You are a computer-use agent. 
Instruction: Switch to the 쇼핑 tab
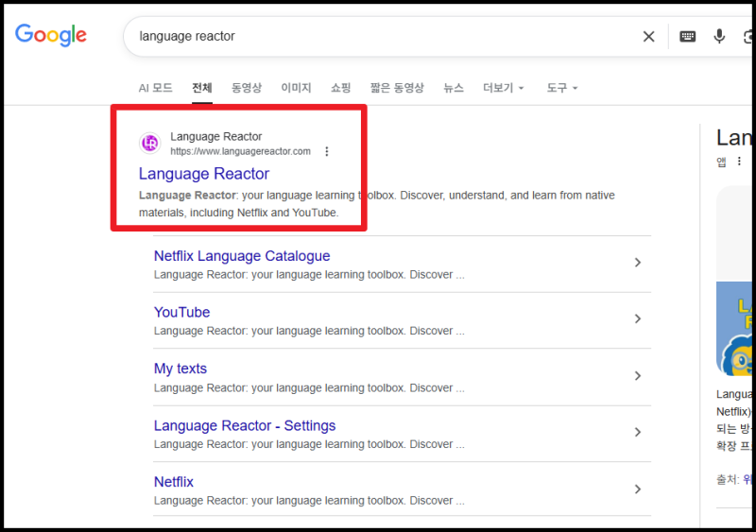(340, 88)
